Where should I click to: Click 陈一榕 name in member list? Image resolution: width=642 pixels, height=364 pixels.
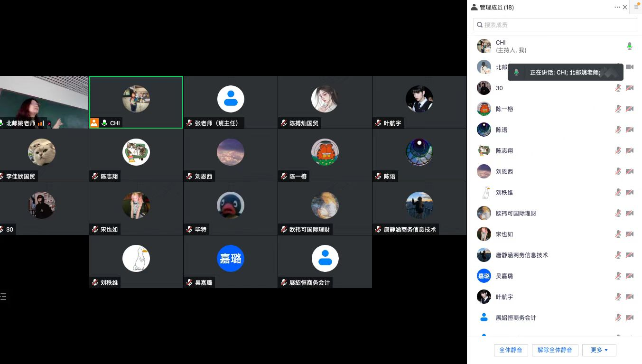coord(504,109)
